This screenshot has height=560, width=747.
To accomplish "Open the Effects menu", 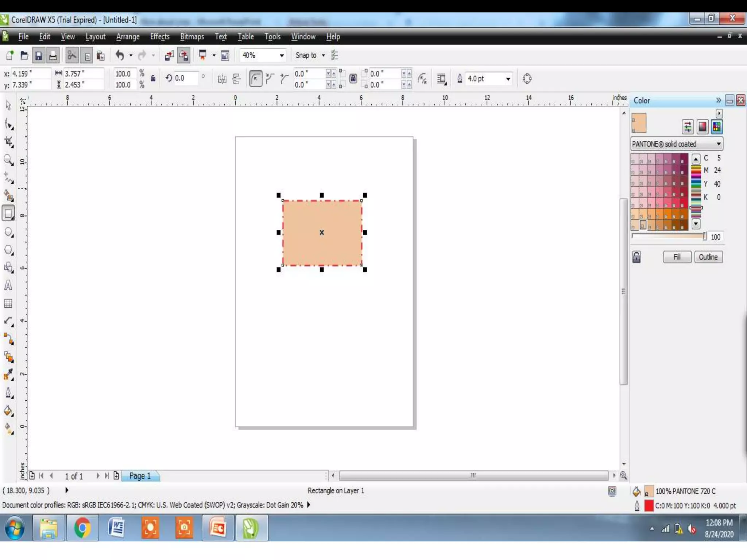I will coord(160,36).
